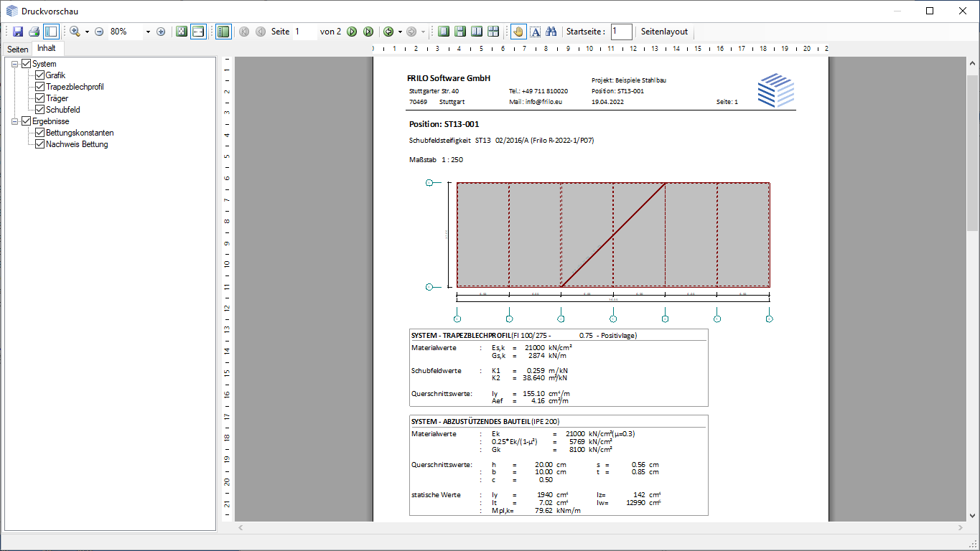Screen dimensions: 980x551
Task: Uncheck the Bettungskonstanten checkbox
Action: pyautogui.click(x=40, y=133)
